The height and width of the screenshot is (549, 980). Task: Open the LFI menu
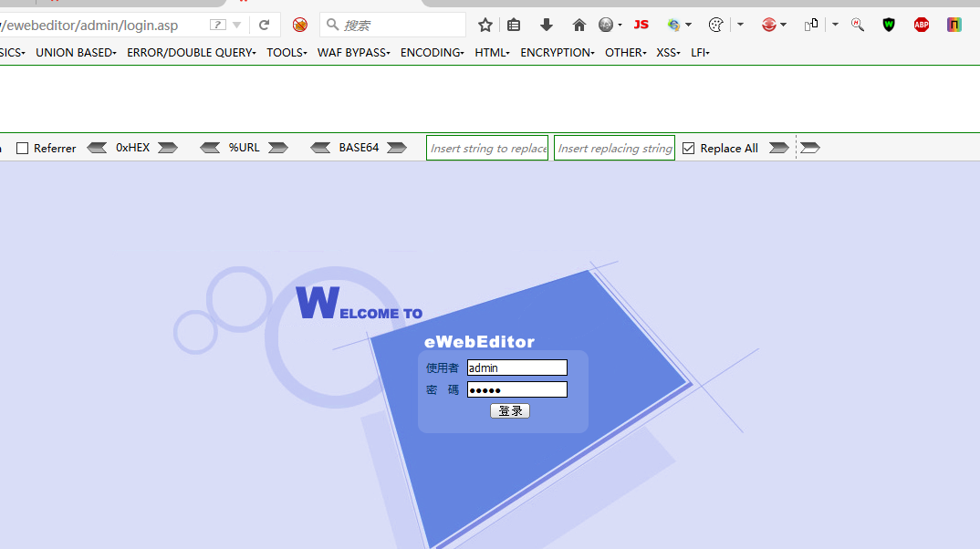pos(700,53)
